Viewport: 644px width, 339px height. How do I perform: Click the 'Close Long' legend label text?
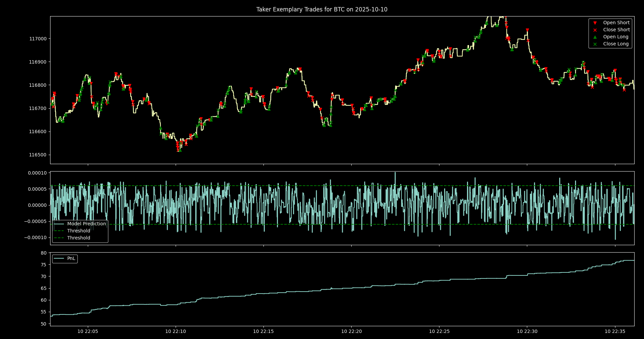tap(616, 44)
